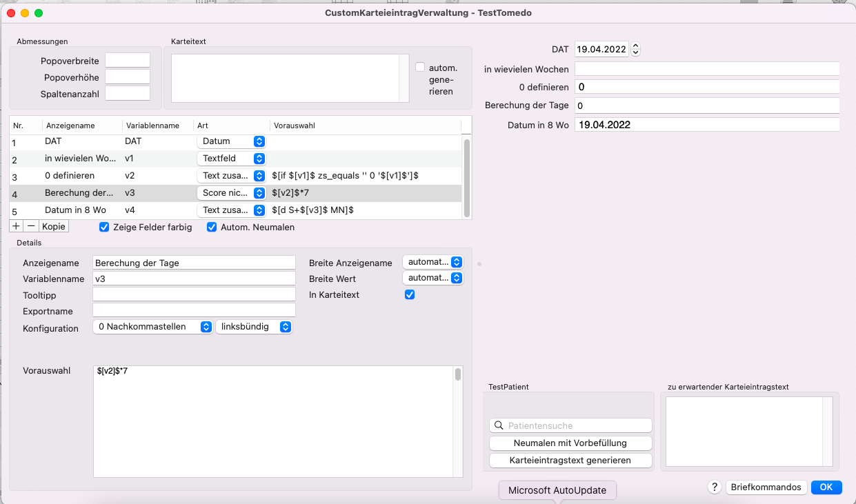Open the Breite Wert dropdown

432,278
